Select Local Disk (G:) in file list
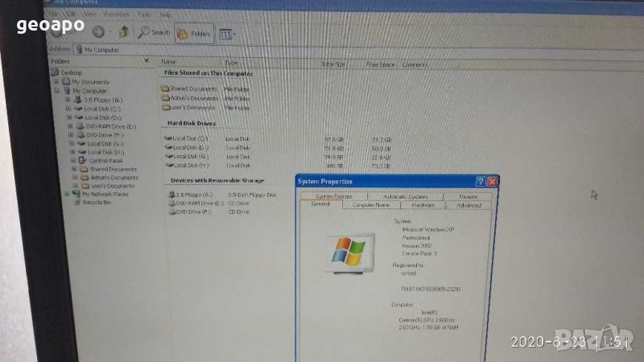 [187, 156]
